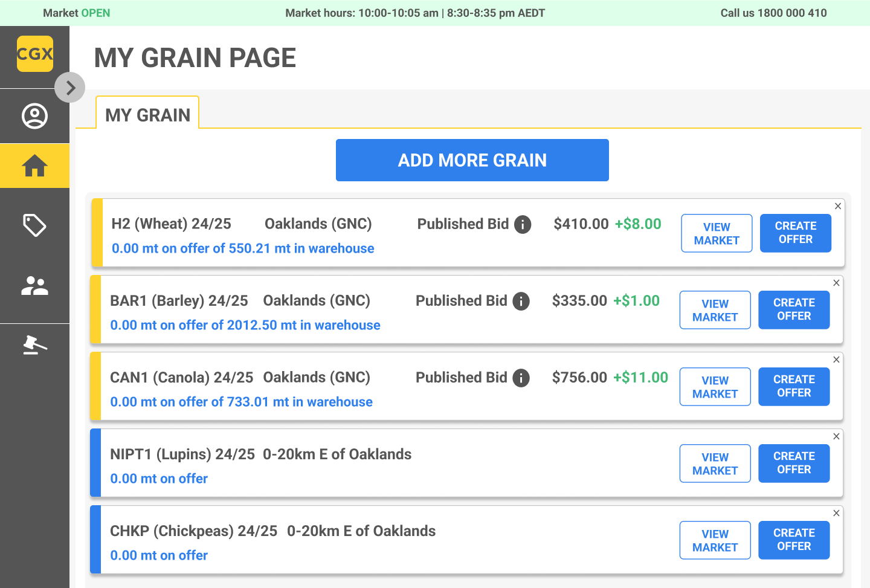Viewport: 870px width, 588px height.
Task: Click the MY GRAIN PAGE heading
Action: point(195,58)
